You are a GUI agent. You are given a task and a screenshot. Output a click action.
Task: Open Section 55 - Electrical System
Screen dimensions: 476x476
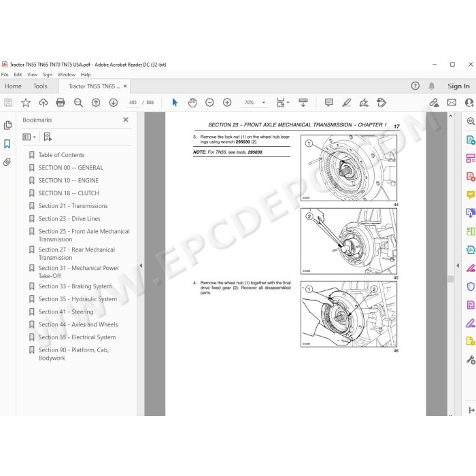pyautogui.click(x=77, y=337)
